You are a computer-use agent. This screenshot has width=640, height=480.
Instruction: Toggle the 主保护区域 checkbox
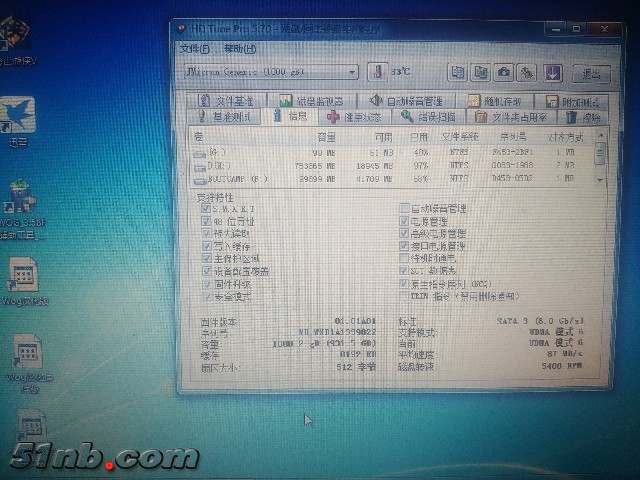207,258
